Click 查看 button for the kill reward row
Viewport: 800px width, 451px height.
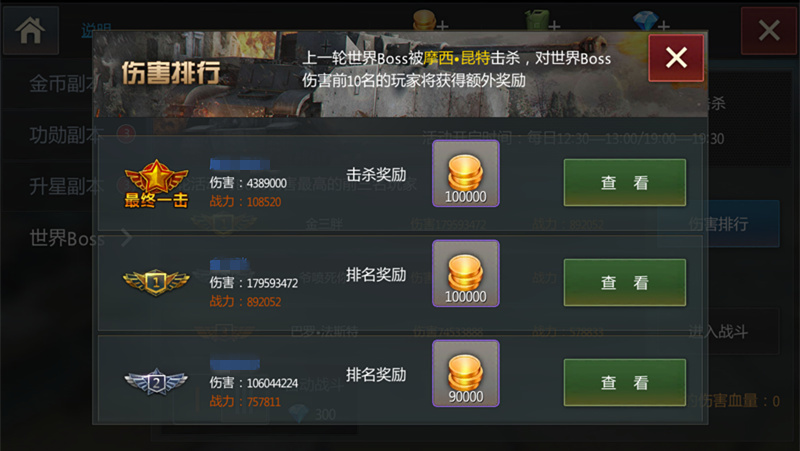[x=624, y=183]
